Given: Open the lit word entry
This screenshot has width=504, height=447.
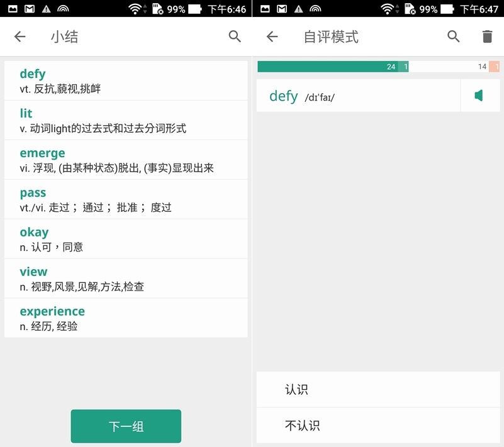Looking at the screenshot, I should [126, 121].
